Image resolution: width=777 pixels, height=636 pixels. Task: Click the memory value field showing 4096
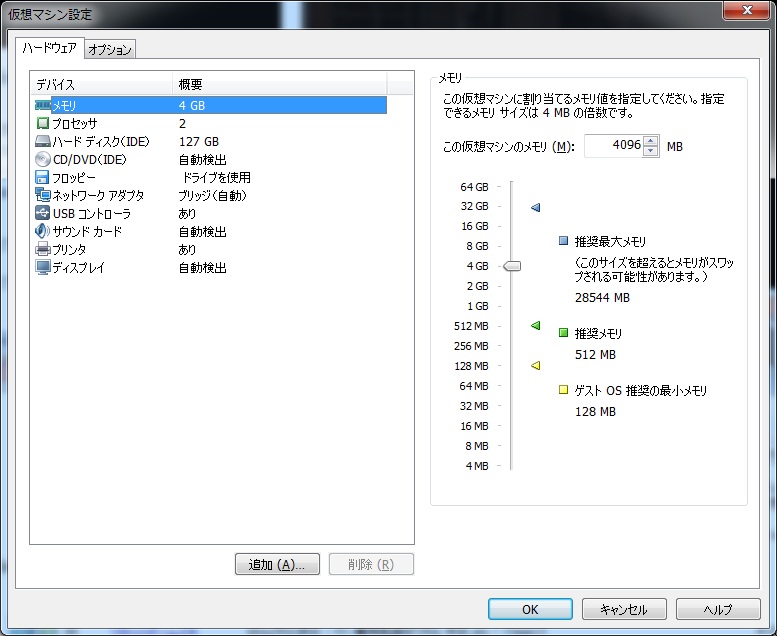pos(613,146)
